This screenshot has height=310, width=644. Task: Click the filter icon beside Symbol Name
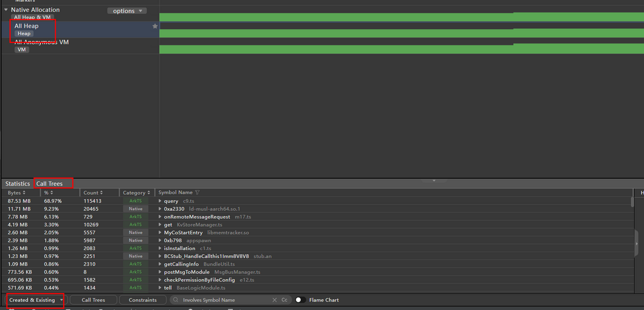click(197, 192)
